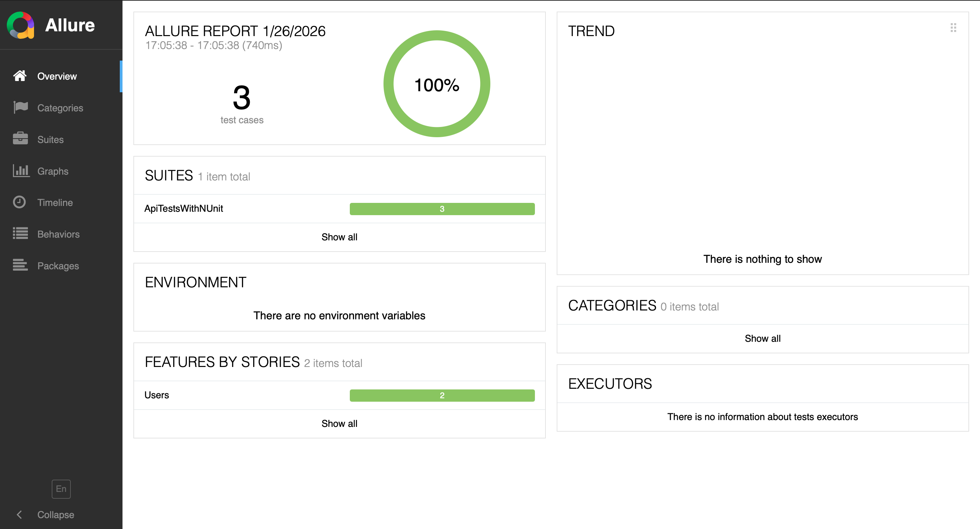Viewport: 980px width, 529px height.
Task: Switch to the Timeline label
Action: 55,203
